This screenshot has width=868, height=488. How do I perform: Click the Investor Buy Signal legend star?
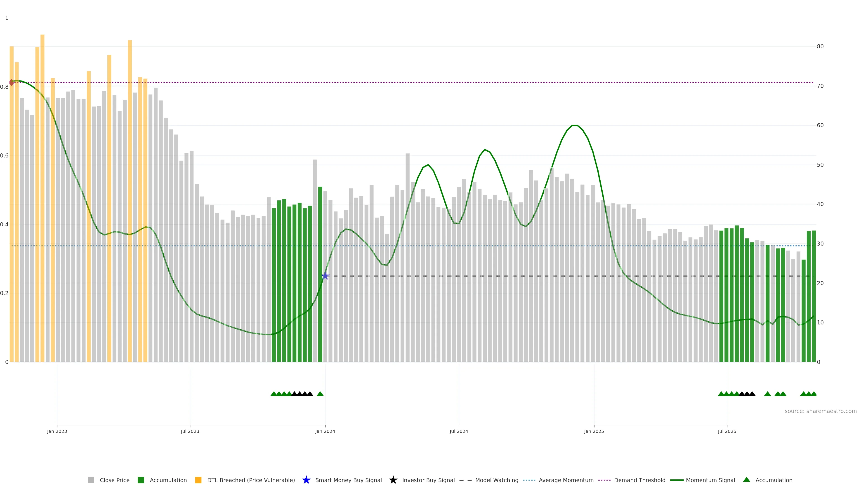tap(393, 480)
